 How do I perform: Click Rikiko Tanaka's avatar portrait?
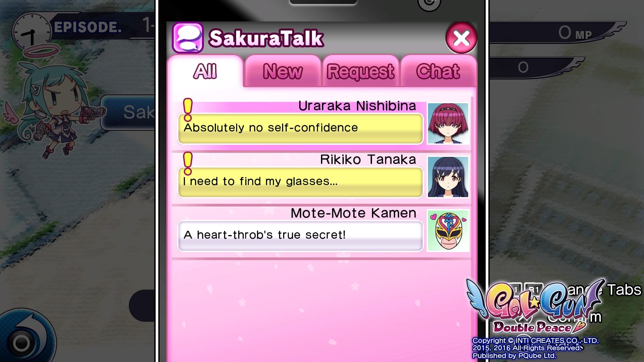pyautogui.click(x=448, y=177)
